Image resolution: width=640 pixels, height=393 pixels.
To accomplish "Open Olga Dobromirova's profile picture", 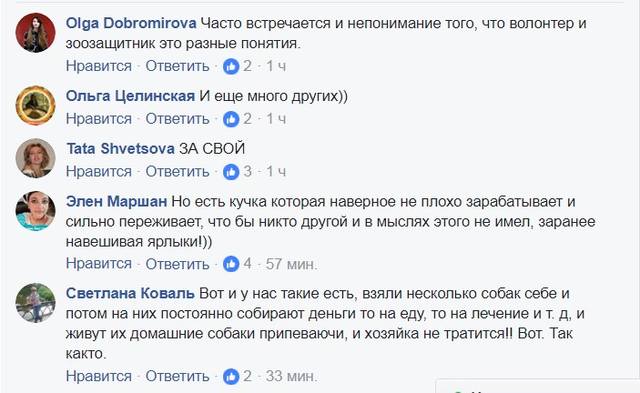I will (36, 33).
